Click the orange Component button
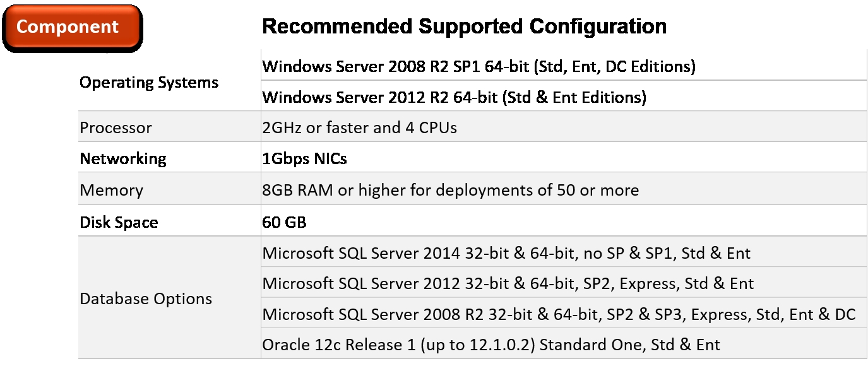 71,27
